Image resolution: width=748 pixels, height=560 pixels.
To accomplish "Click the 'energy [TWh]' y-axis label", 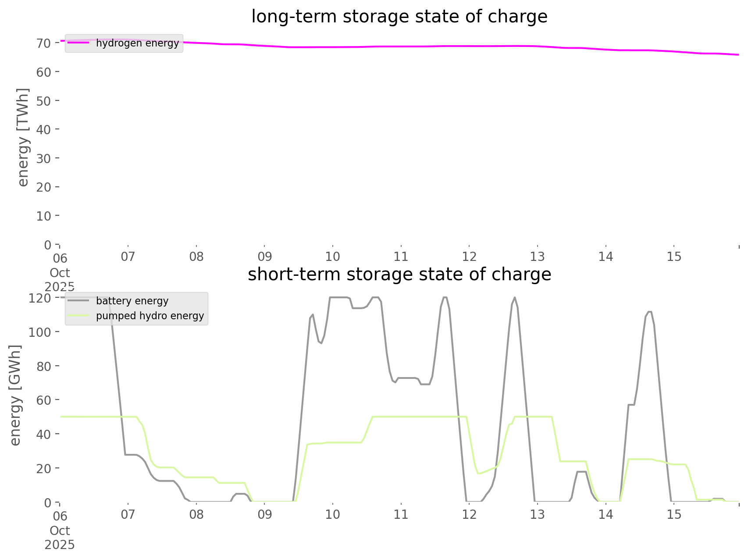I will click(23, 137).
